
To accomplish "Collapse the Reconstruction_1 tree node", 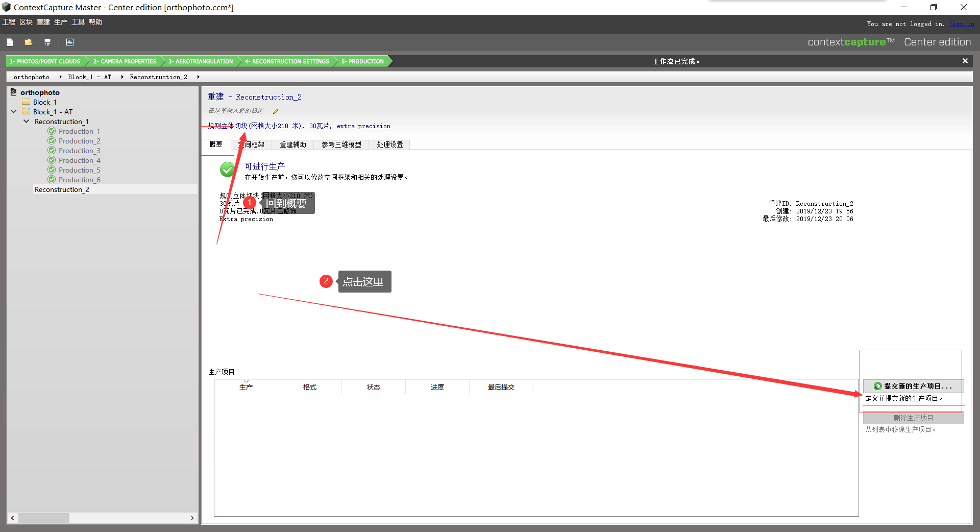I will click(27, 122).
